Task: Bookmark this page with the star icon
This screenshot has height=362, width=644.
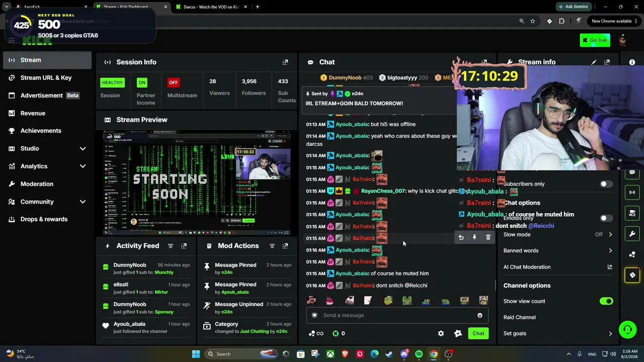Action: tap(532, 21)
